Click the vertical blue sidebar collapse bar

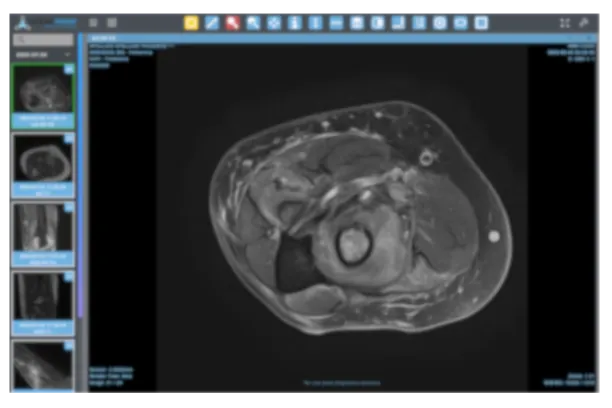pyautogui.click(x=80, y=176)
